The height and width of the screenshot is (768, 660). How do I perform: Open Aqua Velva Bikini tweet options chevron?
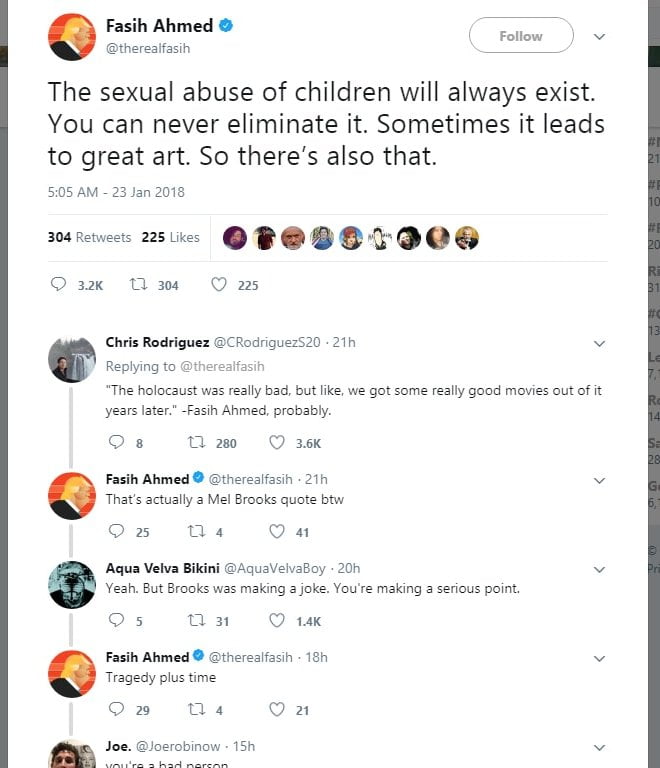[599, 569]
